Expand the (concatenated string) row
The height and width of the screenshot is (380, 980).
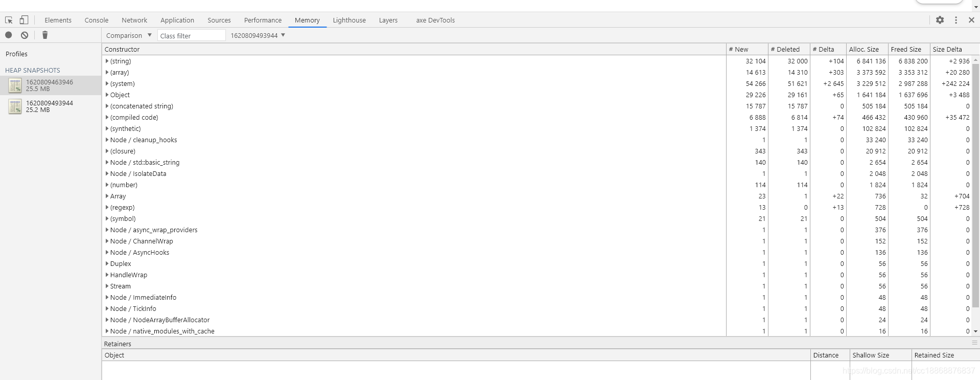107,106
